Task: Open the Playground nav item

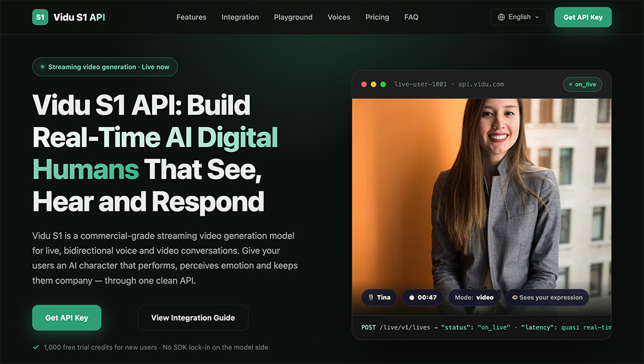Action: pyautogui.click(x=293, y=17)
